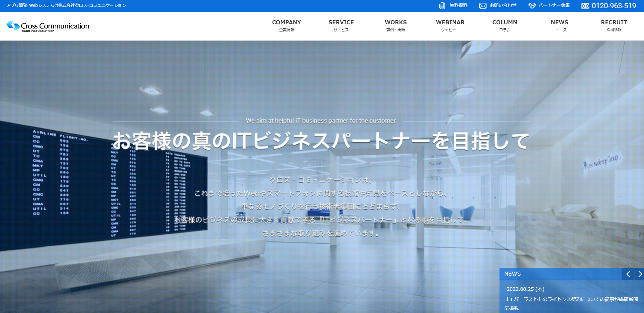Open the WEBINAR section
Screen dimensions: 644x313
pos(450,26)
